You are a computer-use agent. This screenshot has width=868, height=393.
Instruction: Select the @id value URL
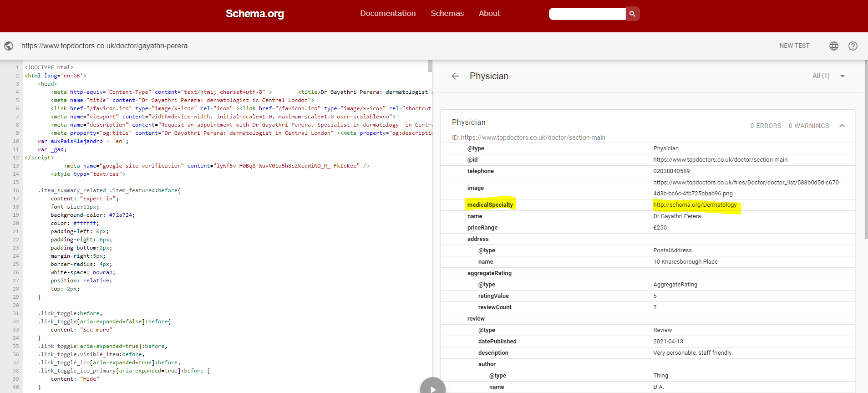tap(720, 160)
